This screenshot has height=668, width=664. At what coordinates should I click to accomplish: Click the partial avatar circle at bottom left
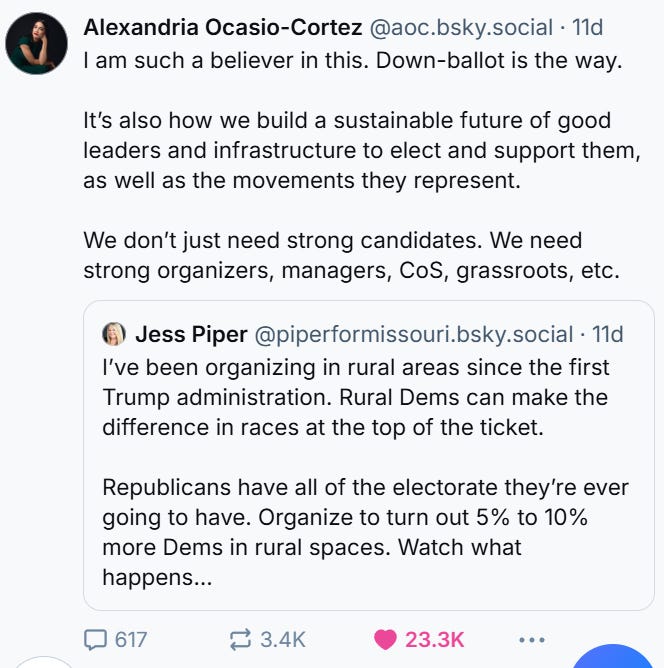click(x=40, y=661)
